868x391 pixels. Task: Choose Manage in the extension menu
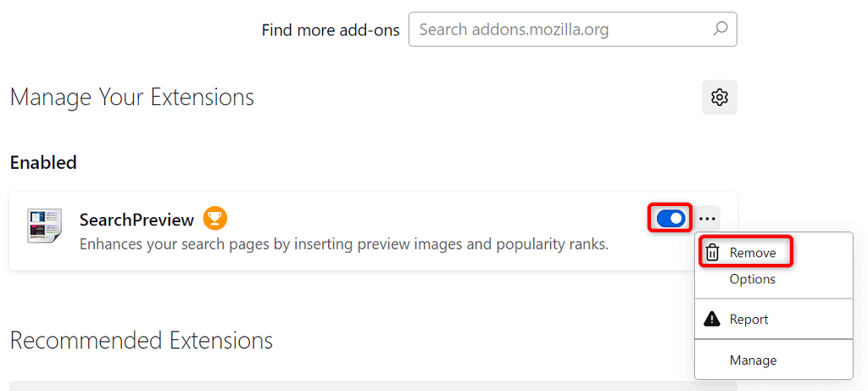[753, 360]
